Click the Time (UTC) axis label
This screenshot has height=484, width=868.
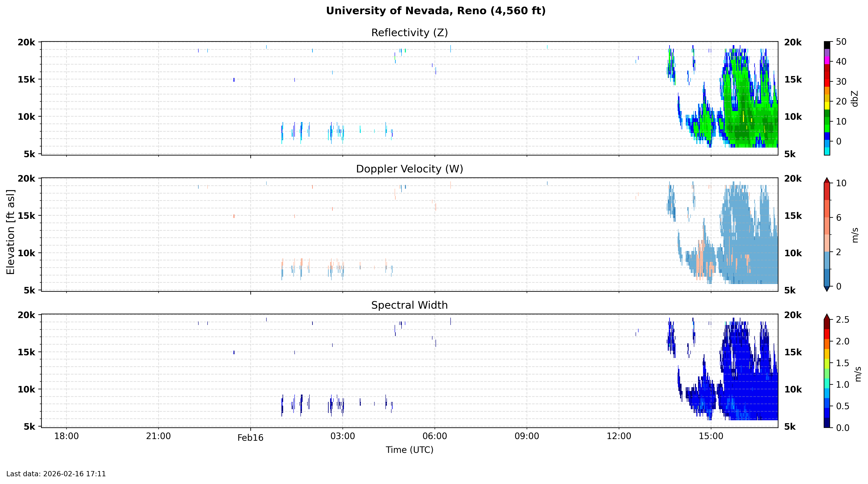tap(409, 450)
